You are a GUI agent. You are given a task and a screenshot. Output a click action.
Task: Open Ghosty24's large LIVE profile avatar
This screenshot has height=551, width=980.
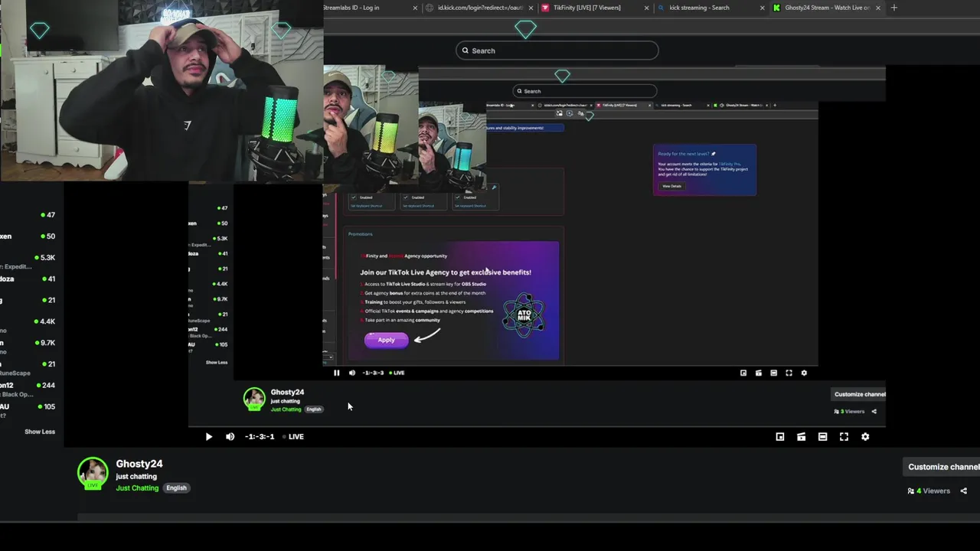[93, 473]
